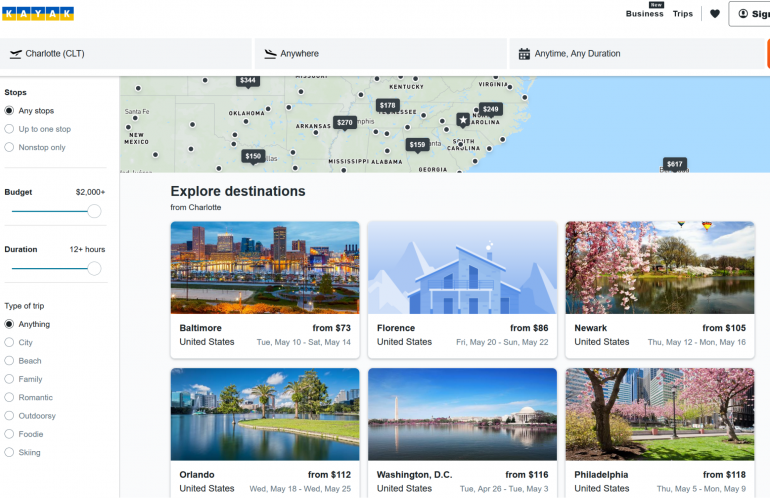Click the star origin marker on map

click(463, 119)
